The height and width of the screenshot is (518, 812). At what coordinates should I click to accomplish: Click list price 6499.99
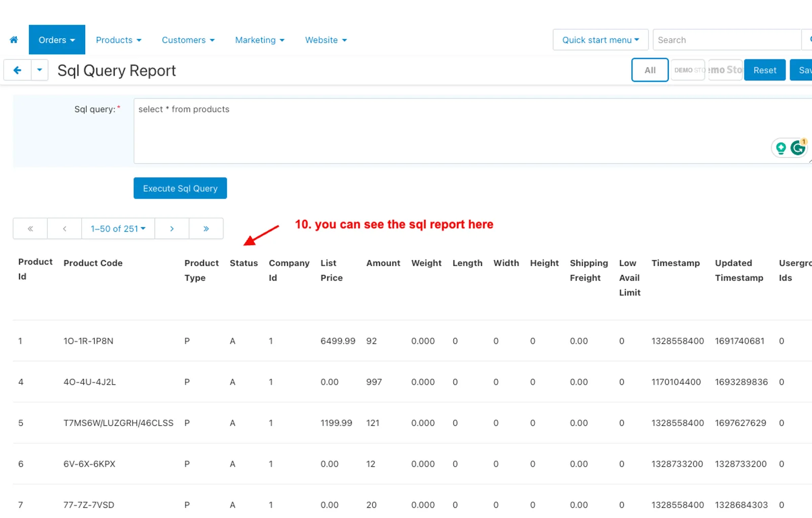click(338, 341)
